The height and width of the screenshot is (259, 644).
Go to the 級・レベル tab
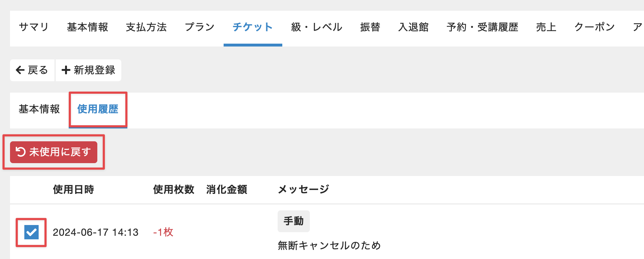[x=317, y=27]
